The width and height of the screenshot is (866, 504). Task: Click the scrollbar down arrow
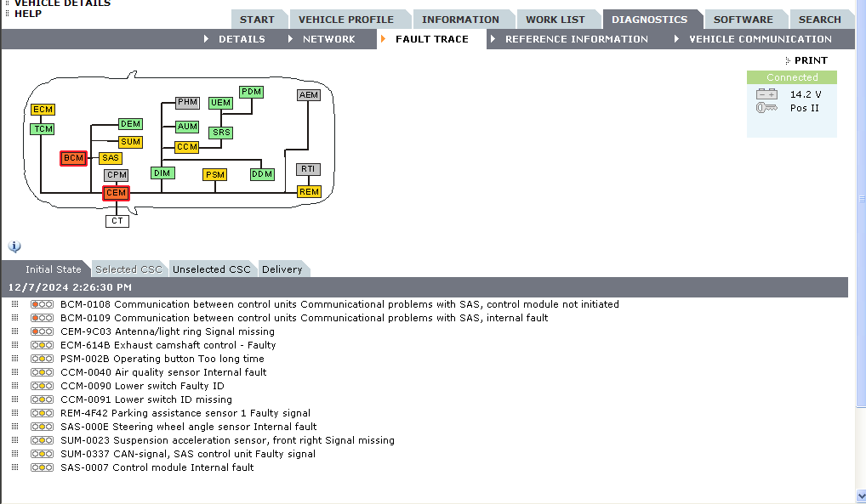click(x=860, y=496)
